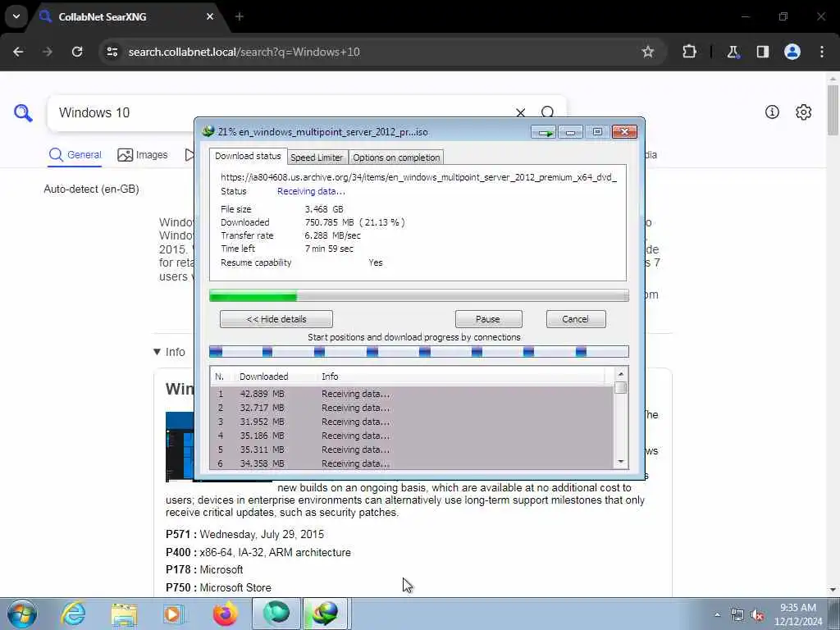Click the green arrow button in download window title bar
The height and width of the screenshot is (630, 840).
click(544, 132)
